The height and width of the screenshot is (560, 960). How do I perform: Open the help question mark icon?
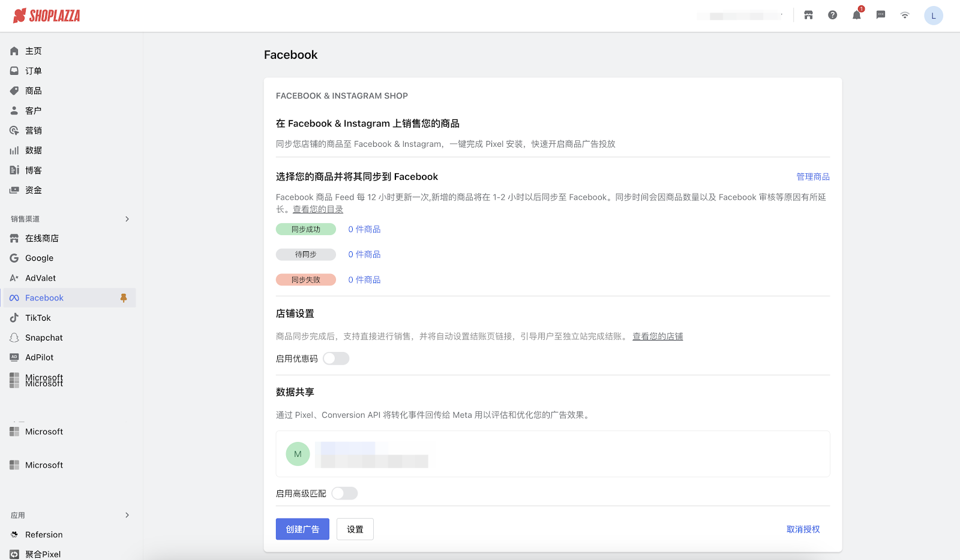point(832,16)
